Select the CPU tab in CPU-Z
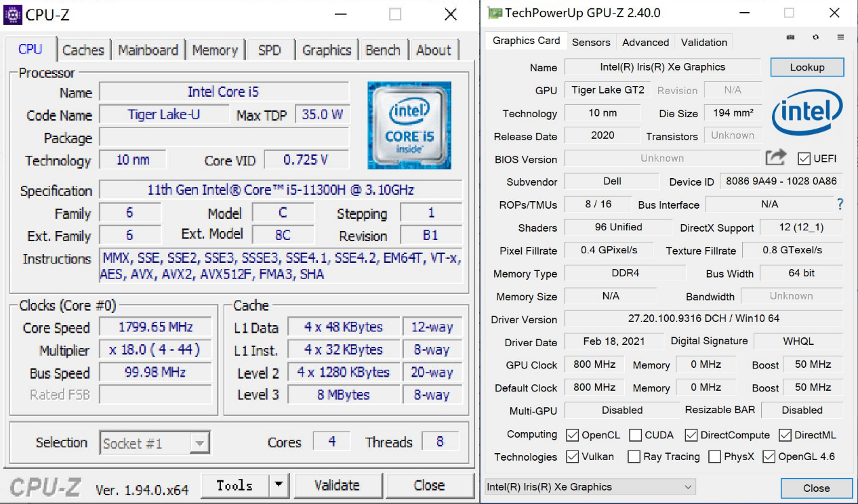This screenshot has width=858, height=504. coord(30,49)
